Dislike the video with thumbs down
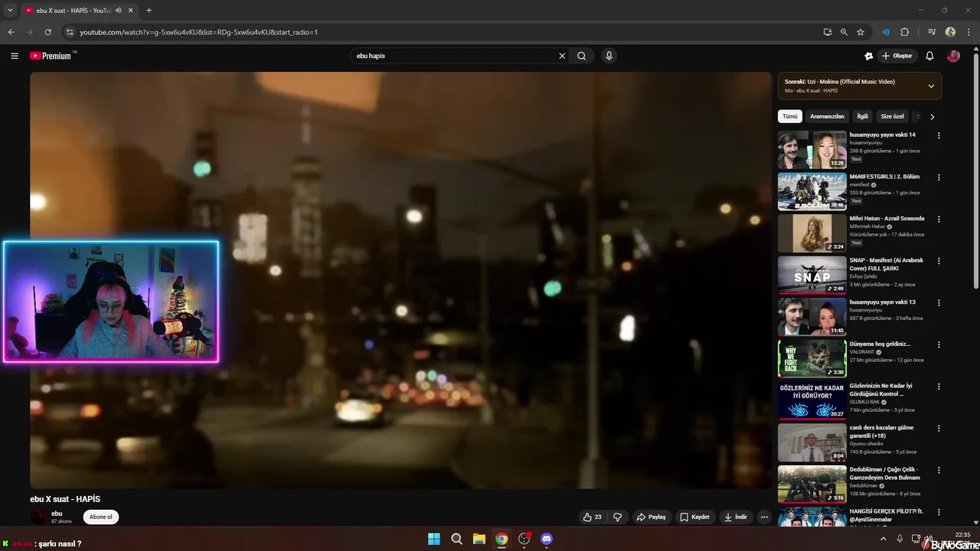980x551 pixels. (617, 517)
